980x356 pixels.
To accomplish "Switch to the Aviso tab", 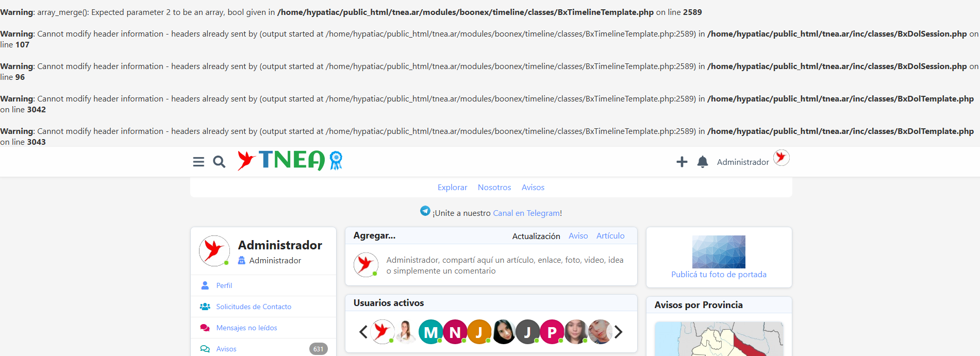I will [x=578, y=236].
